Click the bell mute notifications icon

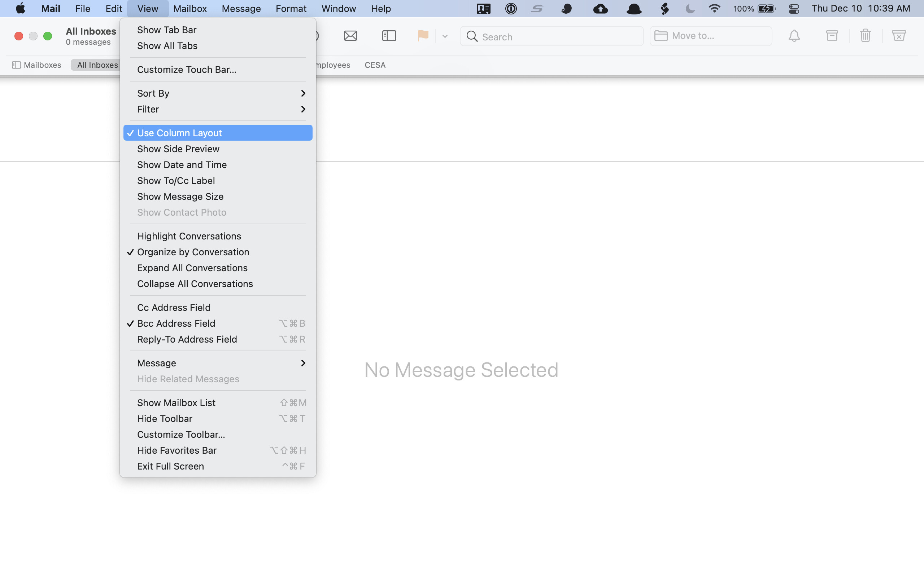[x=794, y=36]
